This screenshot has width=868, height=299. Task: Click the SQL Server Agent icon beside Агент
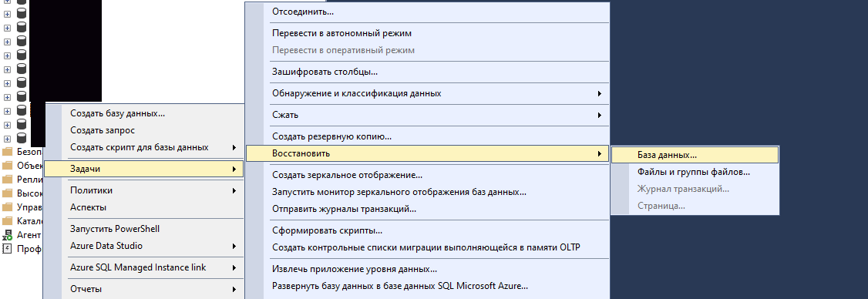pos(7,235)
